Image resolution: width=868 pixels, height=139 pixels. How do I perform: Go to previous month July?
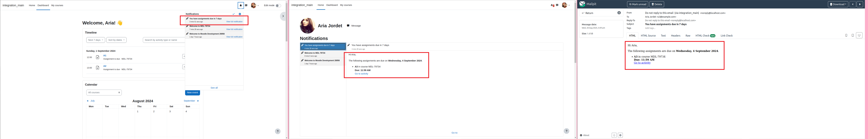pos(91,101)
